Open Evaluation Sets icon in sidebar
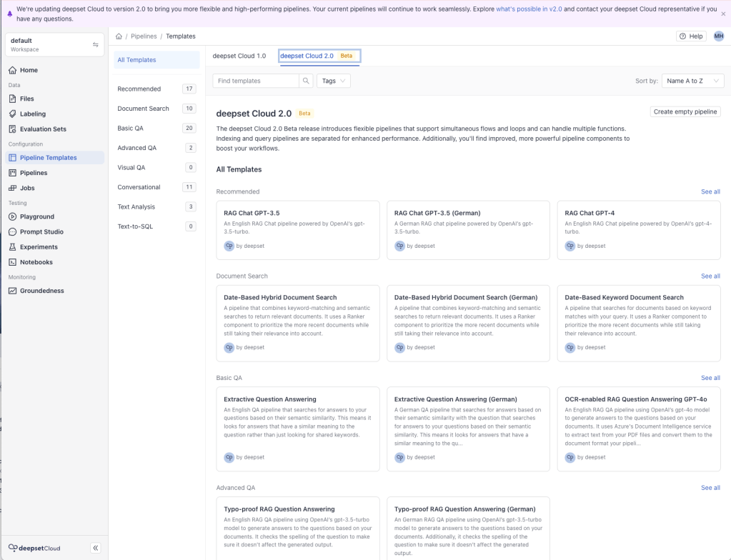 pos(13,129)
